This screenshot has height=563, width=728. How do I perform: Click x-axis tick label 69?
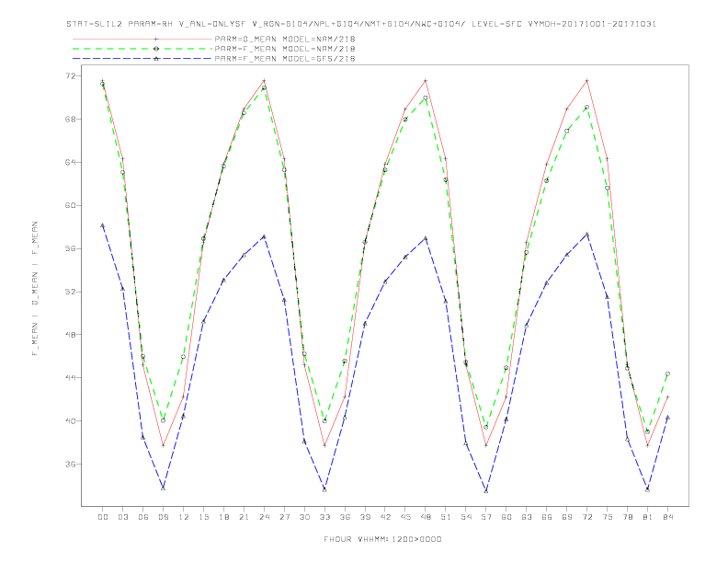pyautogui.click(x=567, y=517)
